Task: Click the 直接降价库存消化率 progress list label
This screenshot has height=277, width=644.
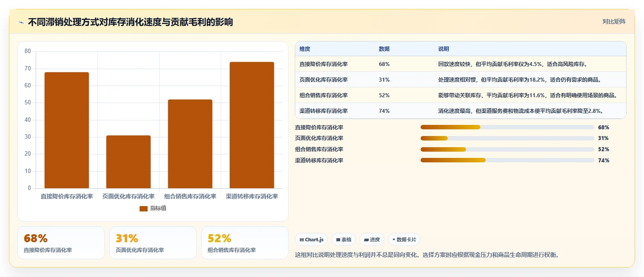Action: [319, 127]
